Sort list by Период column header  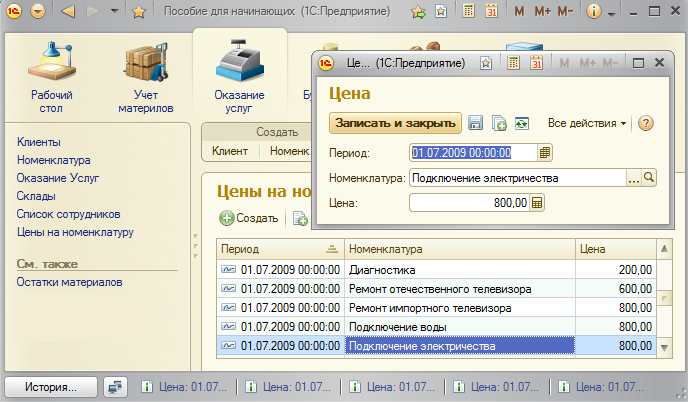280,249
